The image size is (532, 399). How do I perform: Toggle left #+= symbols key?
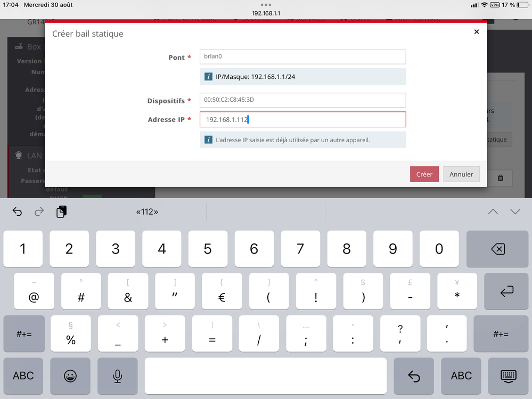tap(24, 334)
